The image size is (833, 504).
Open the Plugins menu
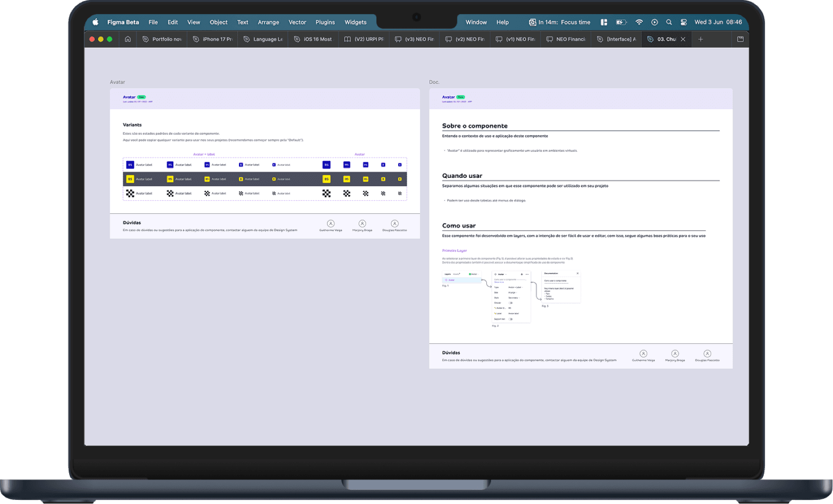point(325,22)
